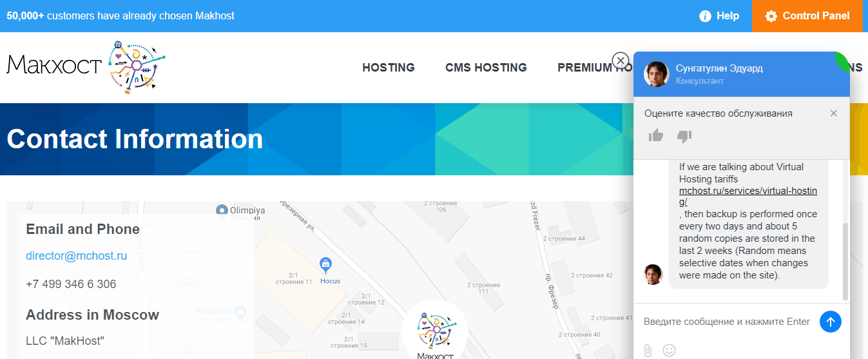
Task: Click the Оцените качество обслуживания text
Action: (x=719, y=113)
